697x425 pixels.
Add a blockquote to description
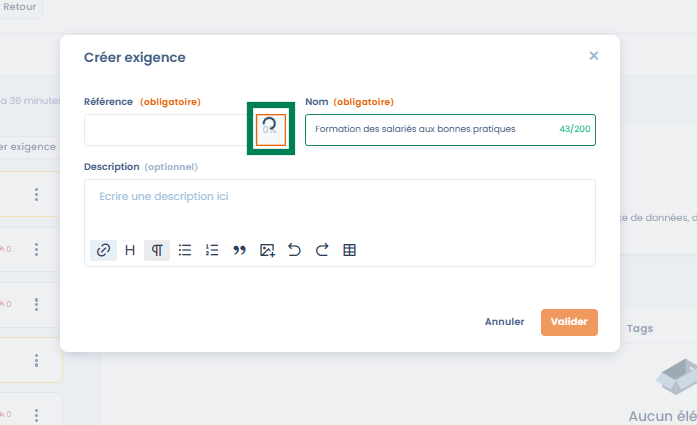coord(239,250)
